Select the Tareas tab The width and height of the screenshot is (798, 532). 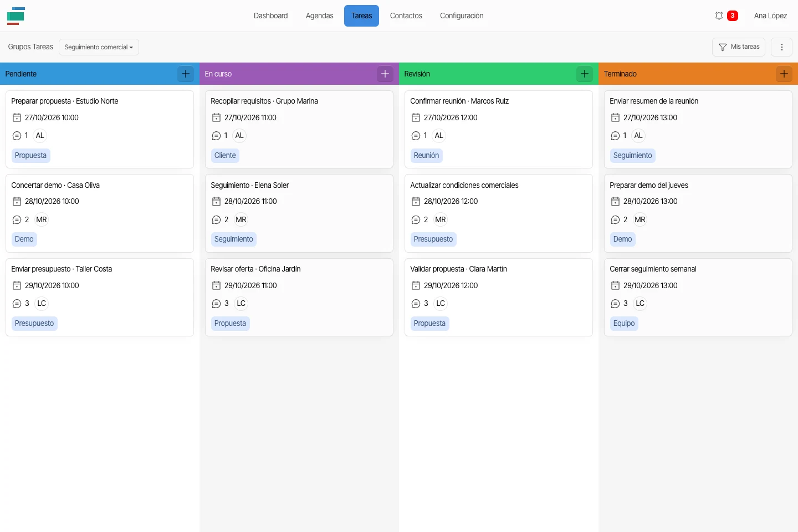tap(361, 16)
